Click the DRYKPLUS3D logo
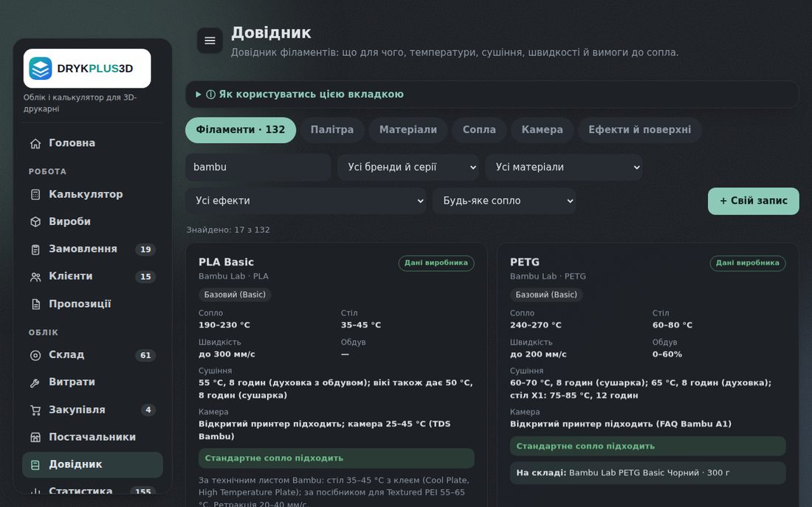This screenshot has height=507, width=812. [87, 69]
